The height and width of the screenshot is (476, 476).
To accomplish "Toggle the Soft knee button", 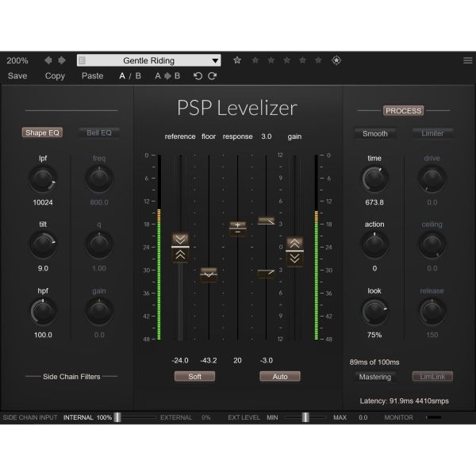I will (194, 376).
